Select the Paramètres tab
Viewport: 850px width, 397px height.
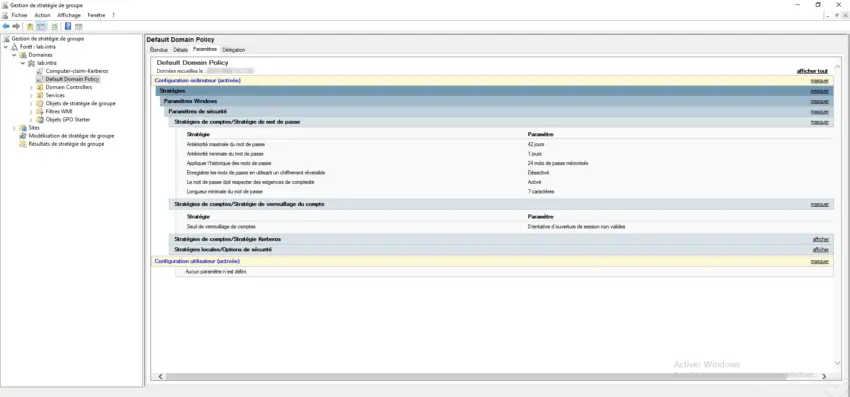(x=204, y=49)
